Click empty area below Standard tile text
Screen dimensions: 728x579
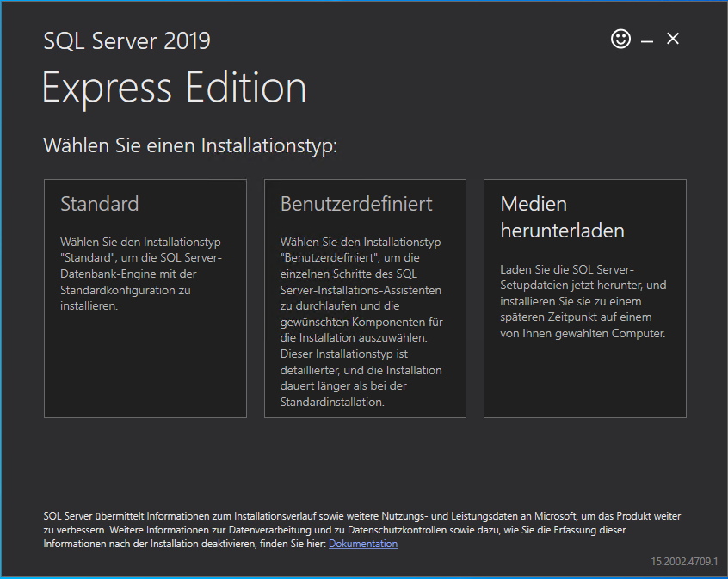click(145, 370)
